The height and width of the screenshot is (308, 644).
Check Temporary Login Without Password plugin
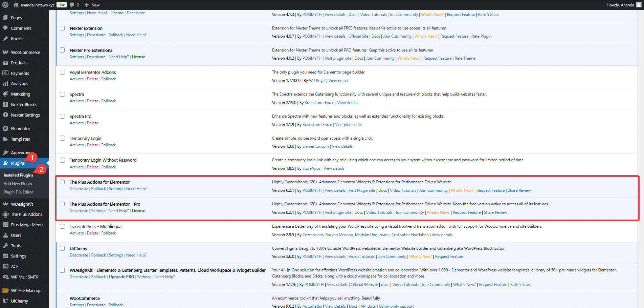(62, 160)
